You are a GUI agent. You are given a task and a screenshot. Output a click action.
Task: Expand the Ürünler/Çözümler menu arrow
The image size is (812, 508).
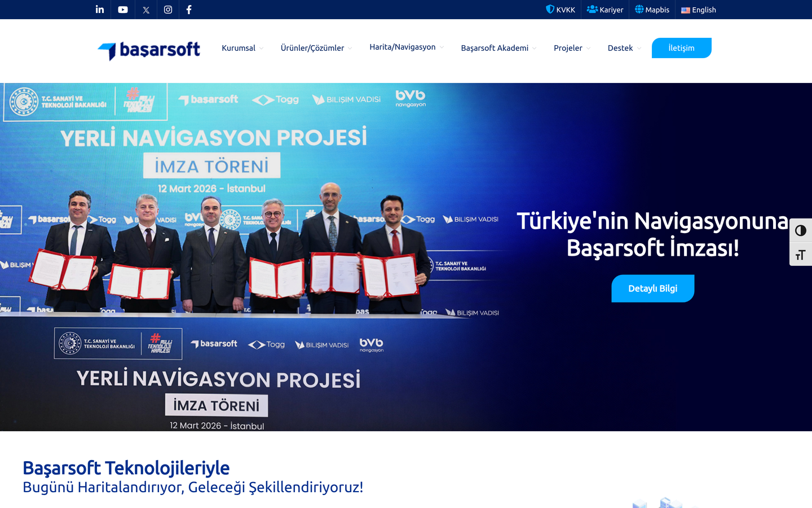click(x=350, y=49)
